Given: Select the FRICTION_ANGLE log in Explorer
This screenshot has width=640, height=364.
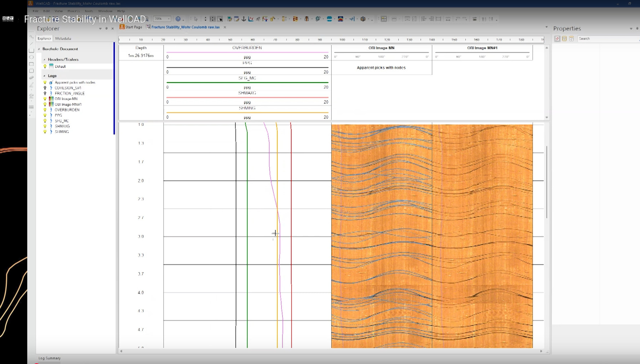Looking at the screenshot, I should pos(70,93).
